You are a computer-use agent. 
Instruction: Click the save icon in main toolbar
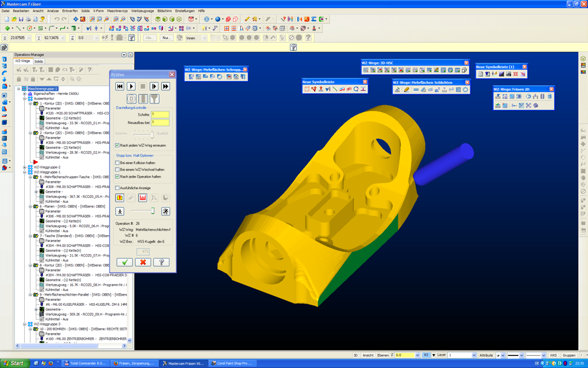21,19
